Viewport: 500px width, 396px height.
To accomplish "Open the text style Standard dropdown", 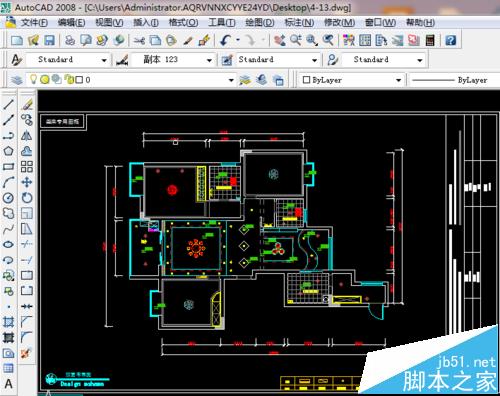I will point(68,60).
